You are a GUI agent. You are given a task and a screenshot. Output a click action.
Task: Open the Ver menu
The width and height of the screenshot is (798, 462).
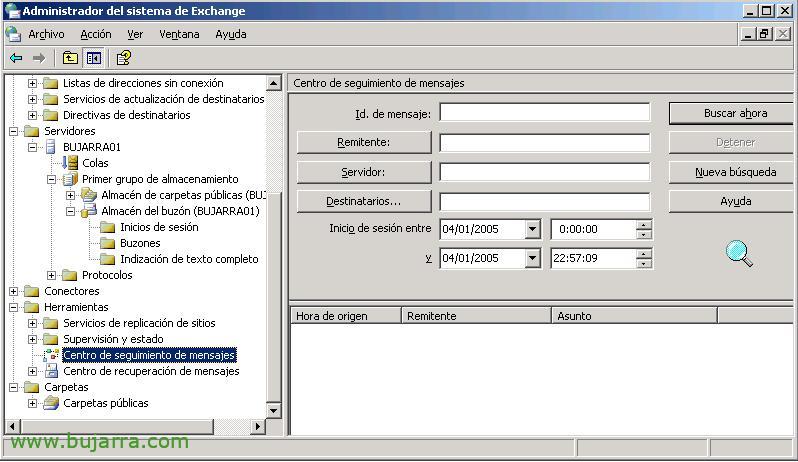[135, 34]
